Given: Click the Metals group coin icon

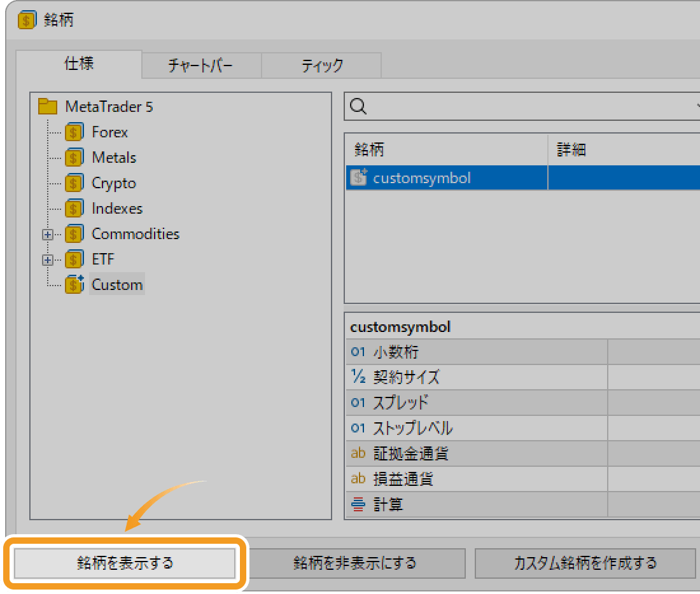Looking at the screenshot, I should pyautogui.click(x=74, y=158).
